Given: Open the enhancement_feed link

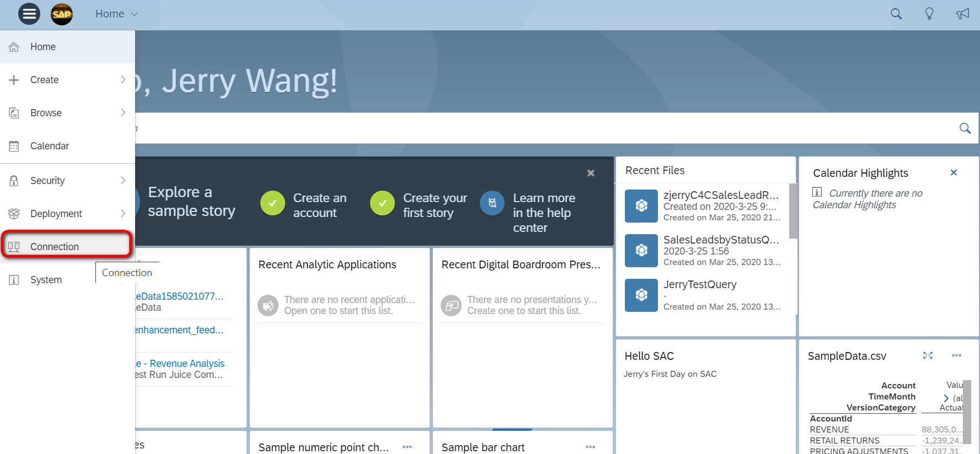Looking at the screenshot, I should pyautogui.click(x=180, y=330).
